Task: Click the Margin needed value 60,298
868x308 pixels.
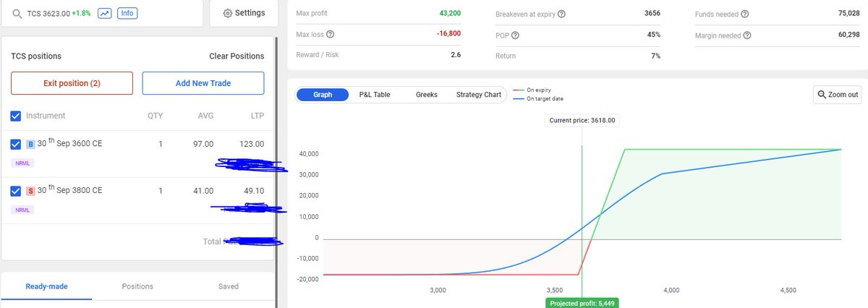Action: coord(848,34)
